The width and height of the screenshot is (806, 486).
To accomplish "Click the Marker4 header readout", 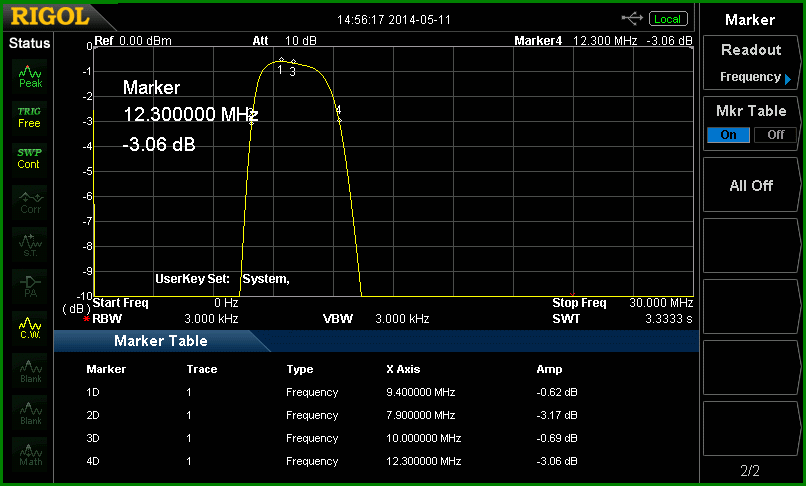I will [x=603, y=41].
